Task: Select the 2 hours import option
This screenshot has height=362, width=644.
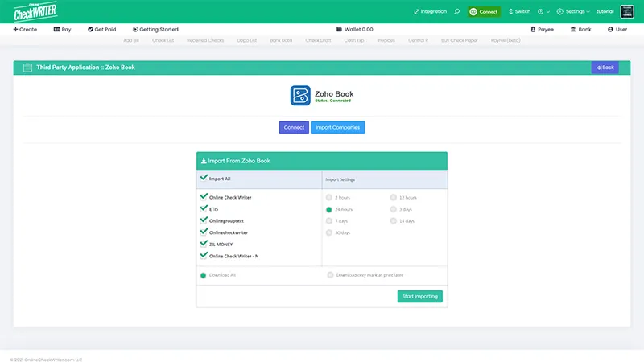Action: [x=329, y=197]
